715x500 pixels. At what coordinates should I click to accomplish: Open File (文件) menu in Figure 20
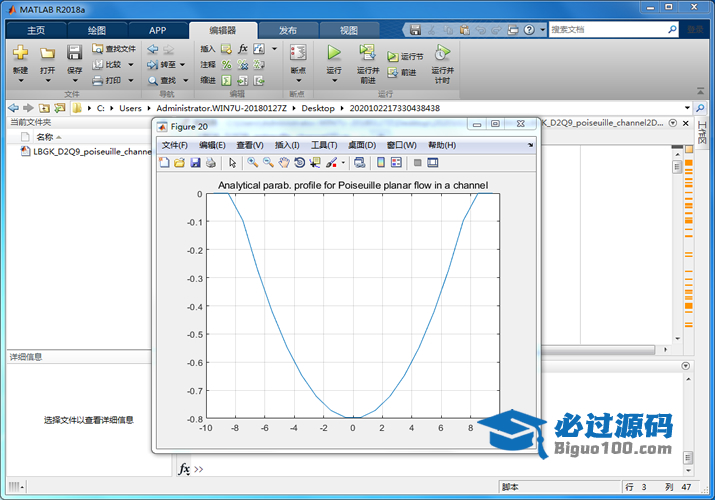click(175, 145)
